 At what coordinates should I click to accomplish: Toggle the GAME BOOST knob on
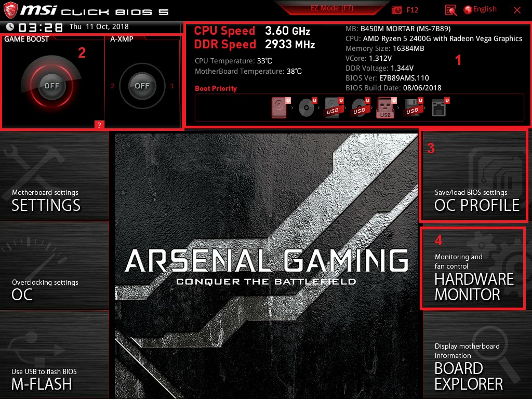point(51,86)
